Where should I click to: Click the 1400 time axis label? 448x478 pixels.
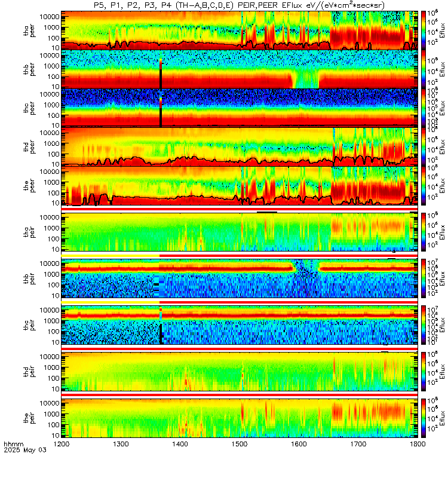[x=180, y=444]
